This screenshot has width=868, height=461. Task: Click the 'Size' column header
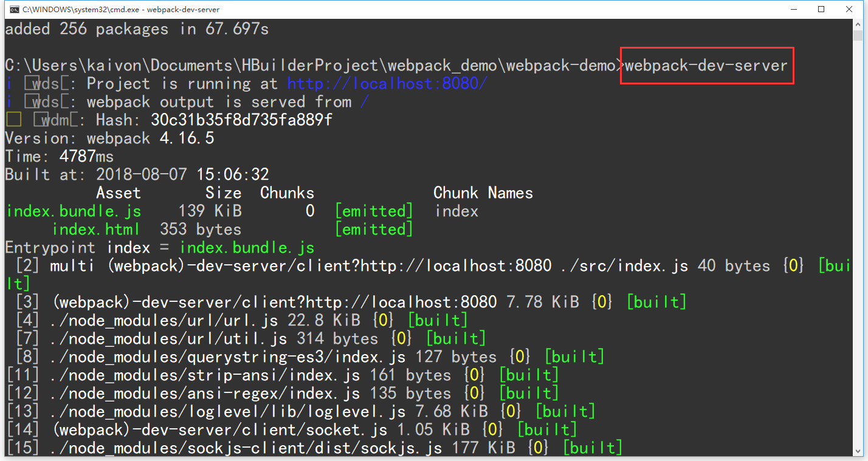click(x=223, y=193)
